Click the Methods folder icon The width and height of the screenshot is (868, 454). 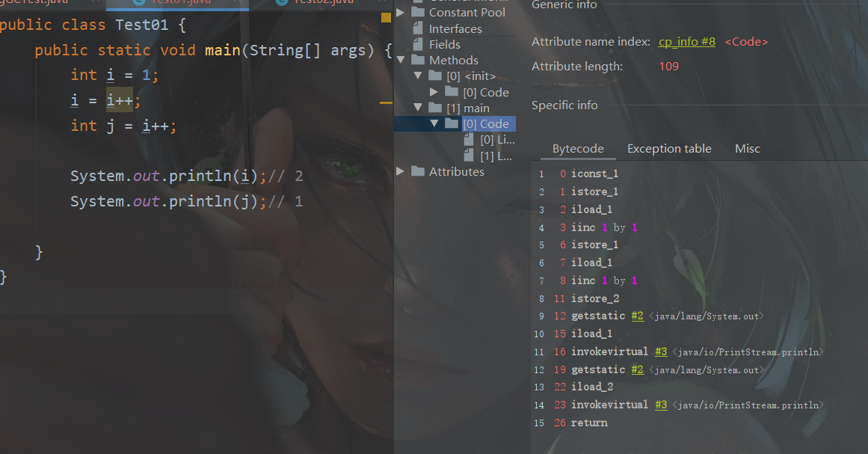click(x=418, y=60)
